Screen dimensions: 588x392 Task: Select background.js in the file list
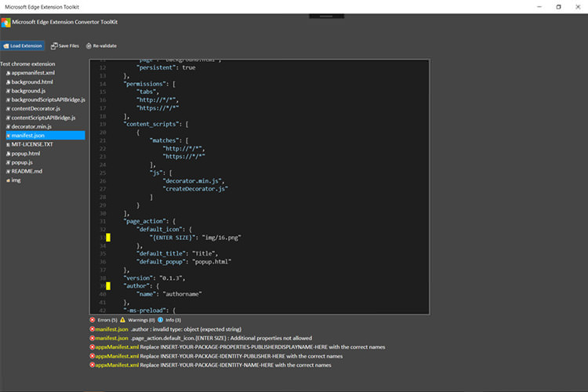pyautogui.click(x=28, y=91)
